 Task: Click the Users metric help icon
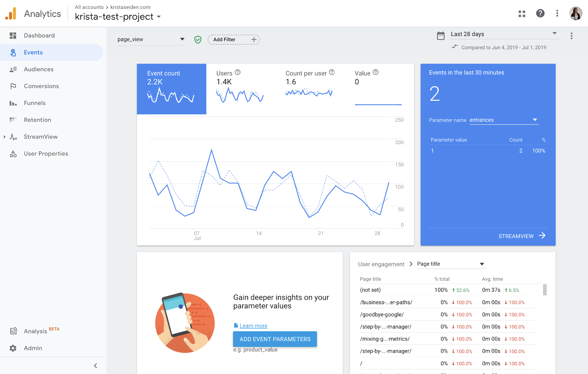tap(238, 72)
